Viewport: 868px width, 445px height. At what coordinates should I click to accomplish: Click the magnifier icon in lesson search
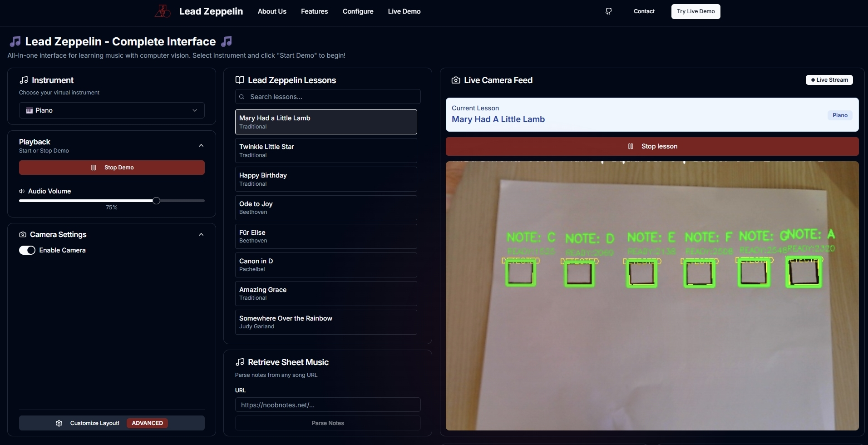tap(242, 97)
